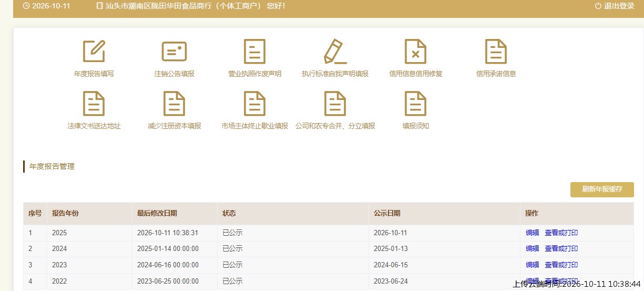Click the 市场主体终止歇业填报 label
Image resolution: width=644 pixels, height=291 pixels.
click(x=255, y=126)
